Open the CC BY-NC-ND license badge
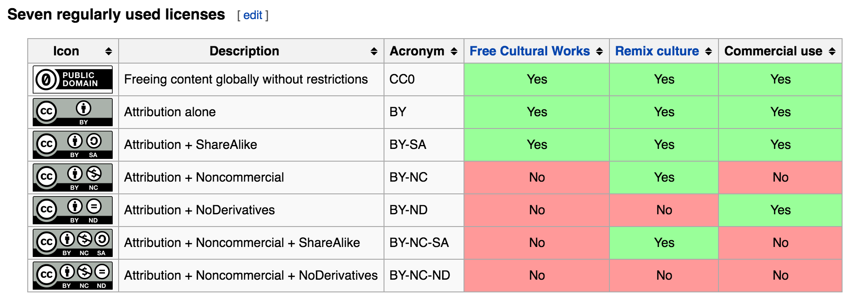This screenshot has height=306, width=868. coord(73,276)
